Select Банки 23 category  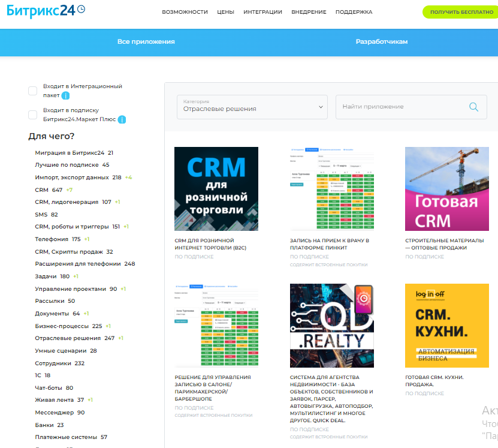[49, 425]
